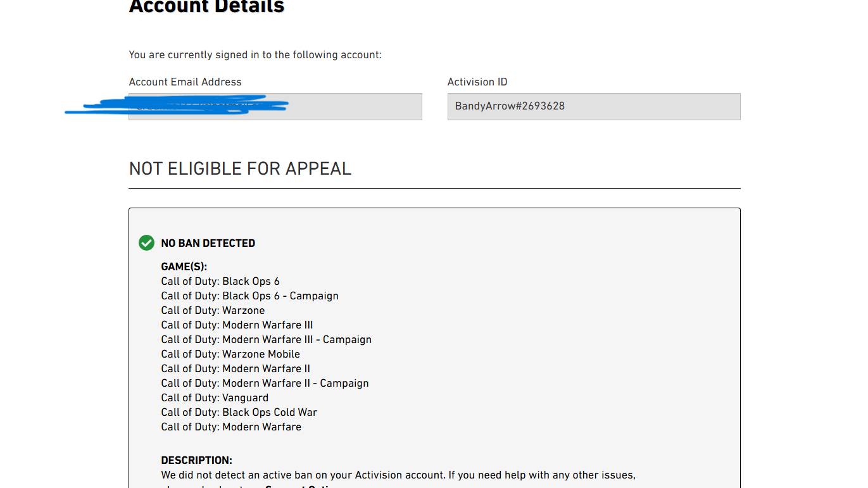Click the GAME(S) label

184,267
